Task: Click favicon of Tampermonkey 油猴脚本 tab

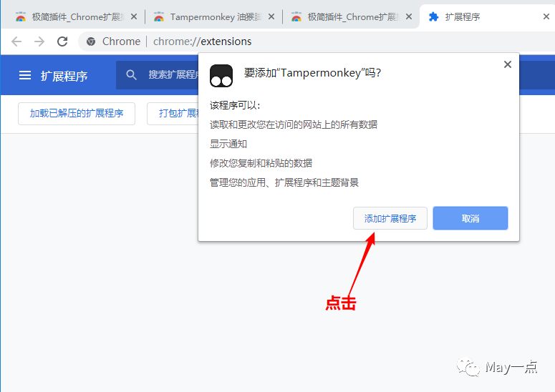Action: tap(159, 16)
